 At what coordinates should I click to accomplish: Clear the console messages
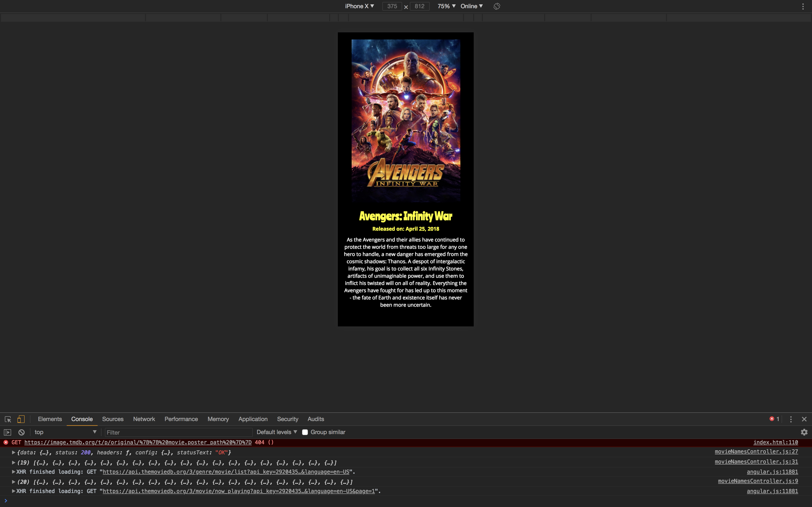coord(21,432)
